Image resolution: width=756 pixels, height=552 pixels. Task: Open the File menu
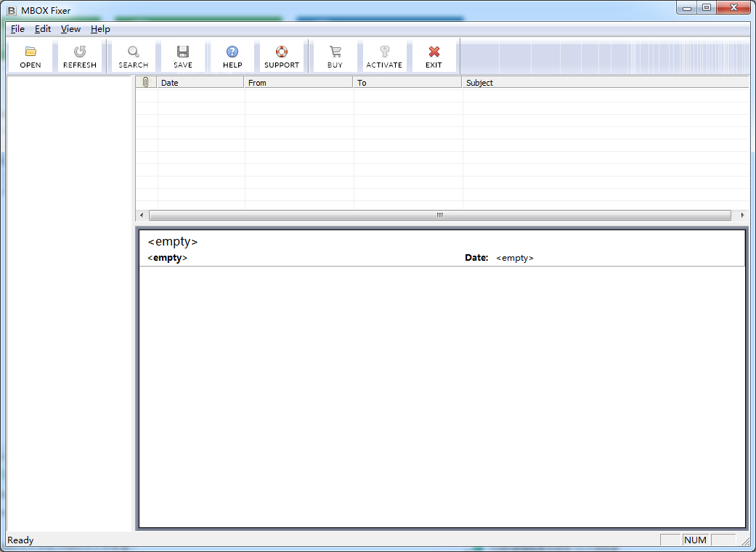pos(17,29)
